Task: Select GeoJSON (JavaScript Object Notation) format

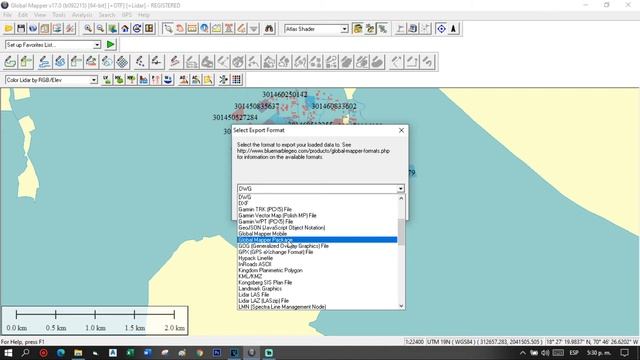Action: (317, 228)
